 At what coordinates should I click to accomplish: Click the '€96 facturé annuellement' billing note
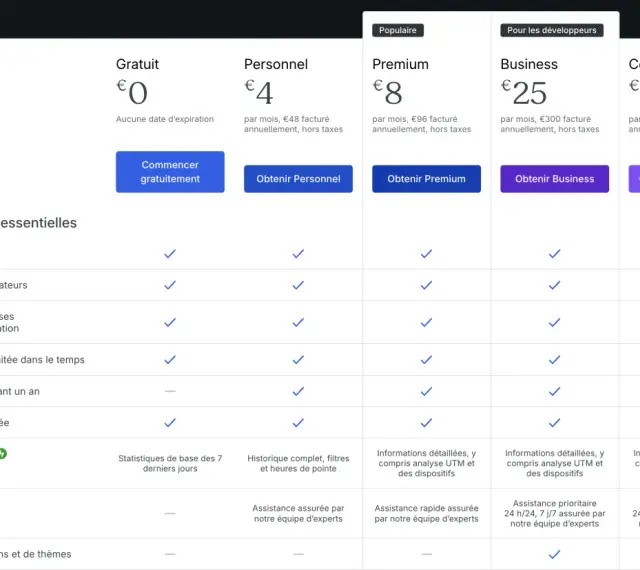[421, 124]
